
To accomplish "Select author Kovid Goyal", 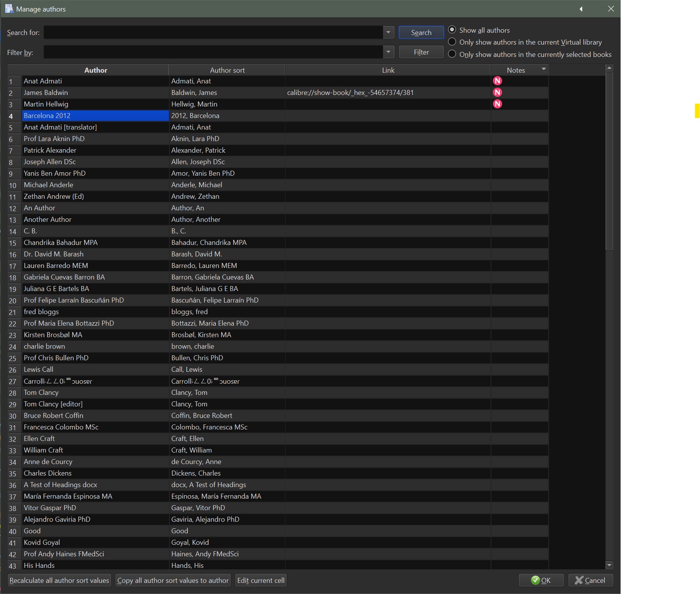I will click(95, 542).
